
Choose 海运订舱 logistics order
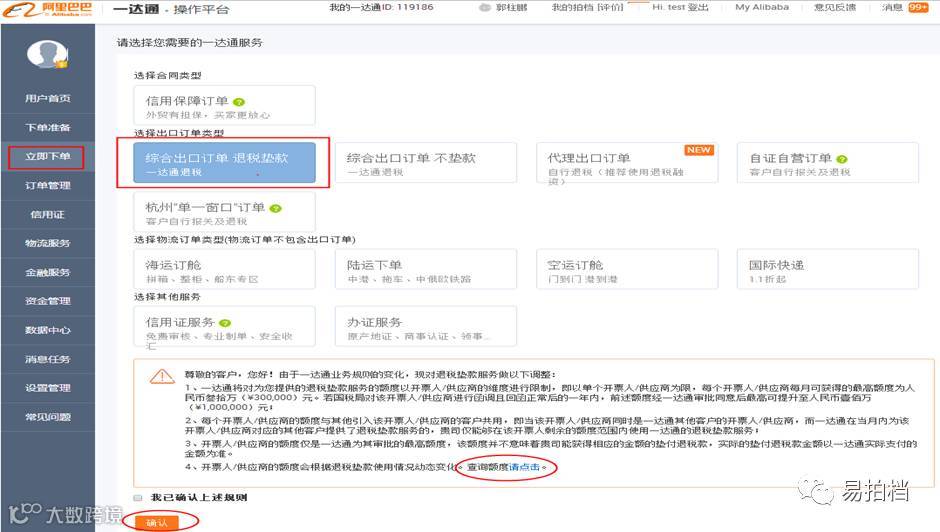click(224, 269)
